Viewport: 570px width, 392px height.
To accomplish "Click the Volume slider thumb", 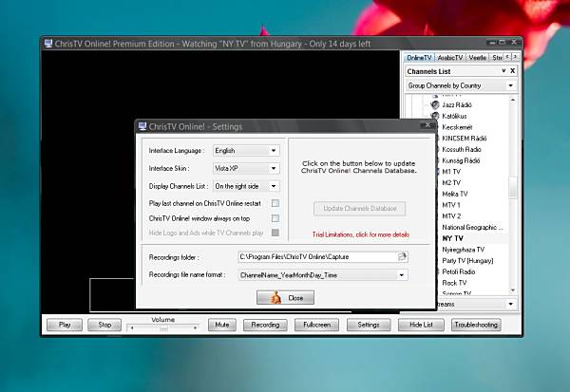I will pos(164,328).
